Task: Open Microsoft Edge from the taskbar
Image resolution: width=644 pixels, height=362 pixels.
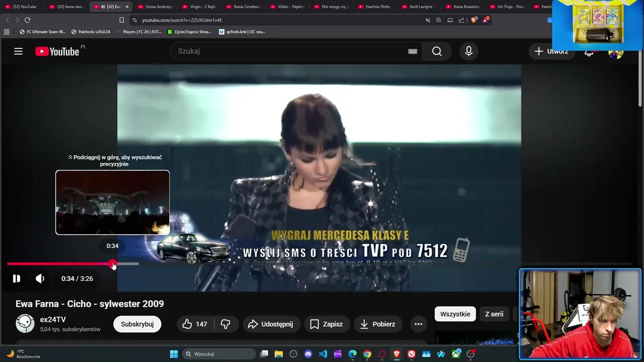Action: pyautogui.click(x=353, y=354)
